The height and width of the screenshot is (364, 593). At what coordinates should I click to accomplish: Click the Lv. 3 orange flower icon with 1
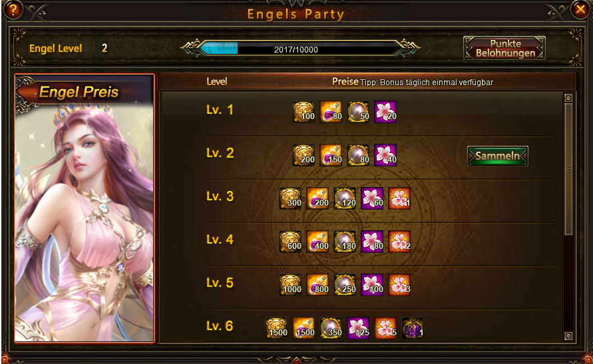point(399,198)
